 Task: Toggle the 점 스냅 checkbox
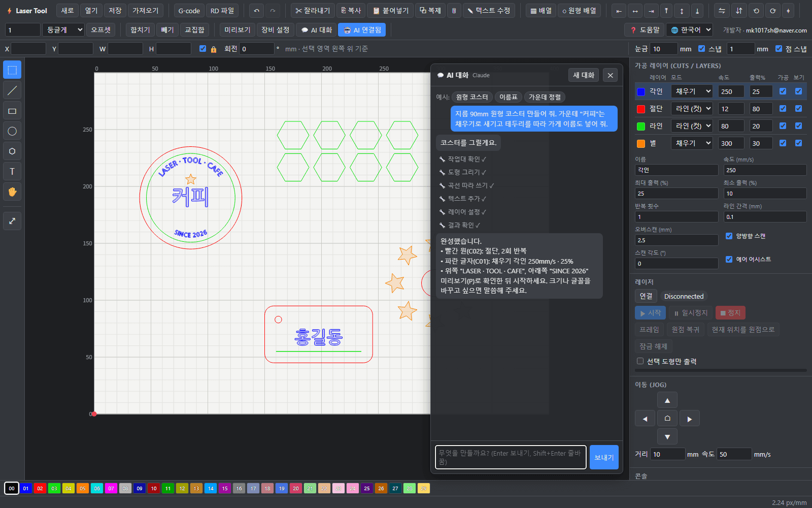tap(779, 49)
